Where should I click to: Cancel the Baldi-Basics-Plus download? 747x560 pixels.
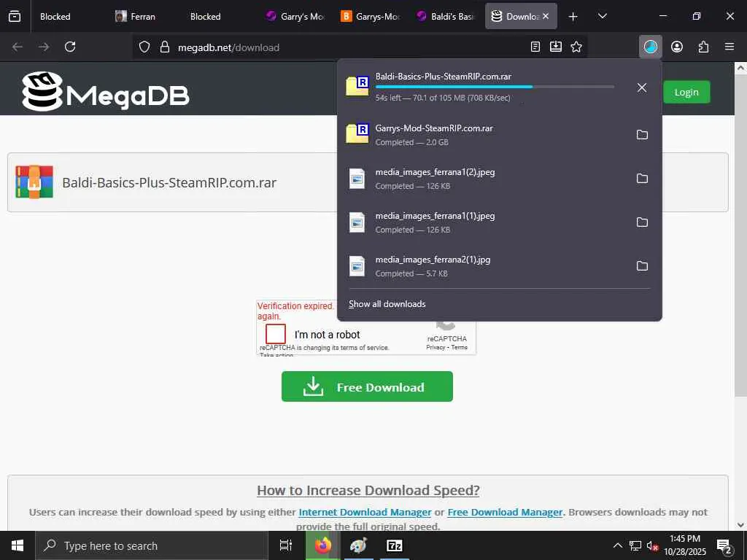pos(642,87)
